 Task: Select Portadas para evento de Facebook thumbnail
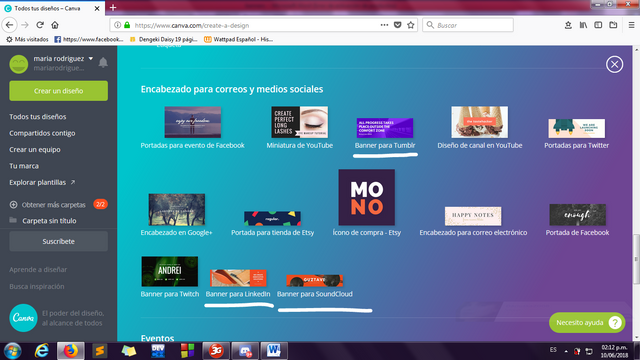(193, 122)
